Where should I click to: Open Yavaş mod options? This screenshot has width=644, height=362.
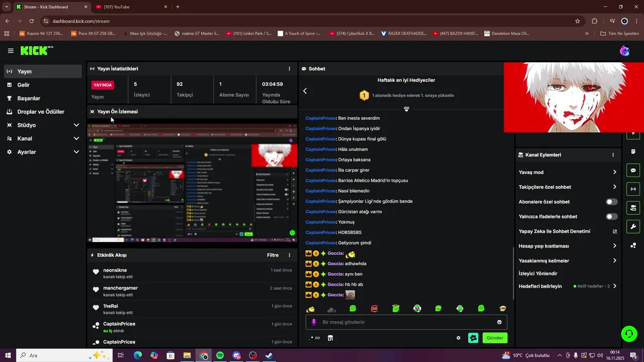coord(568,172)
